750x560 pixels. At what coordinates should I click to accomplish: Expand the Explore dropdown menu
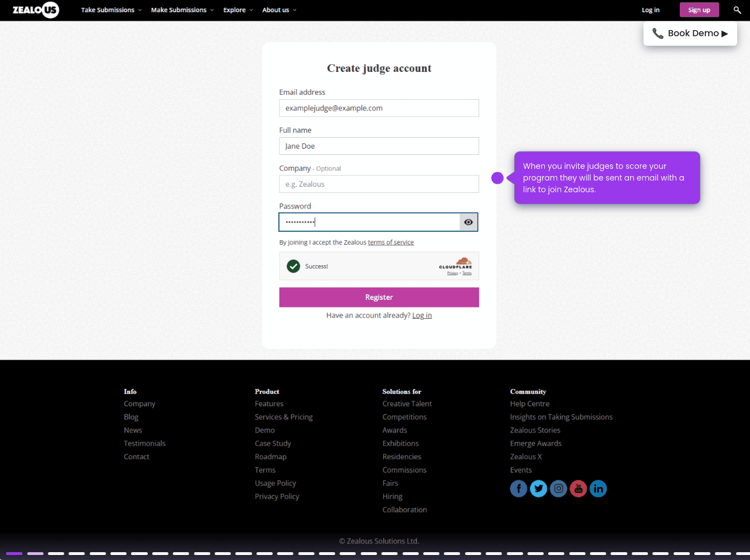238,10
